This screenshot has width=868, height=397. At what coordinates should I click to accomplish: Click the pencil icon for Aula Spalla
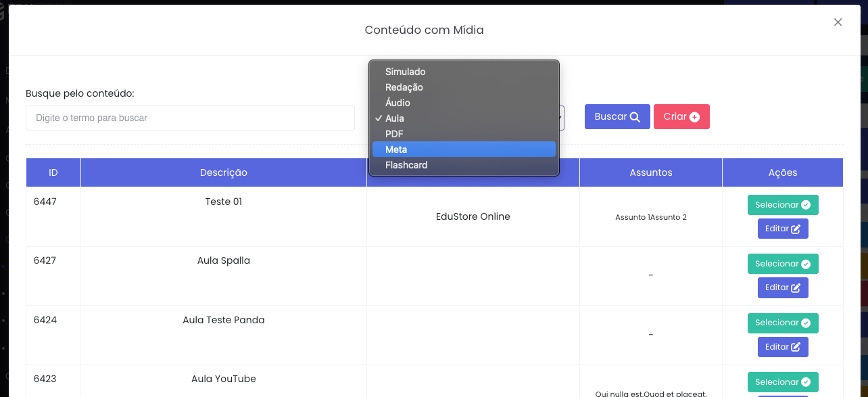pos(796,288)
